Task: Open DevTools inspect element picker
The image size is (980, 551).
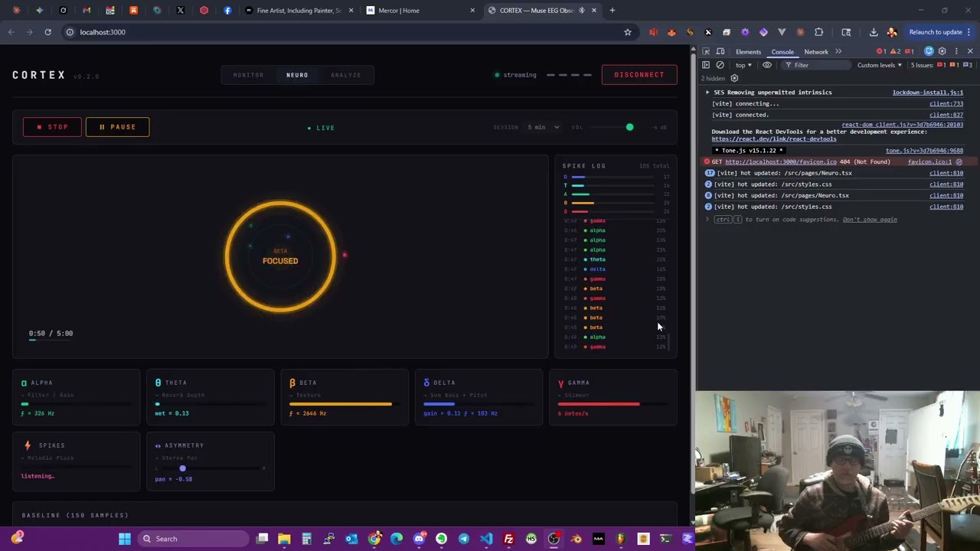Action: coord(706,52)
